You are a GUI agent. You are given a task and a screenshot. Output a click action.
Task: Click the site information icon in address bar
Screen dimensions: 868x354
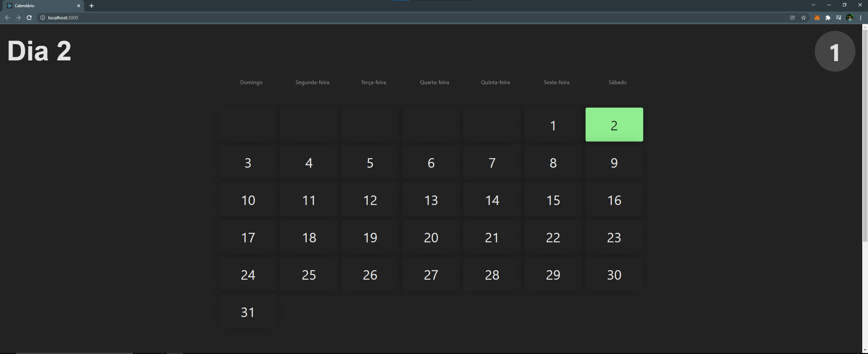pyautogui.click(x=43, y=18)
